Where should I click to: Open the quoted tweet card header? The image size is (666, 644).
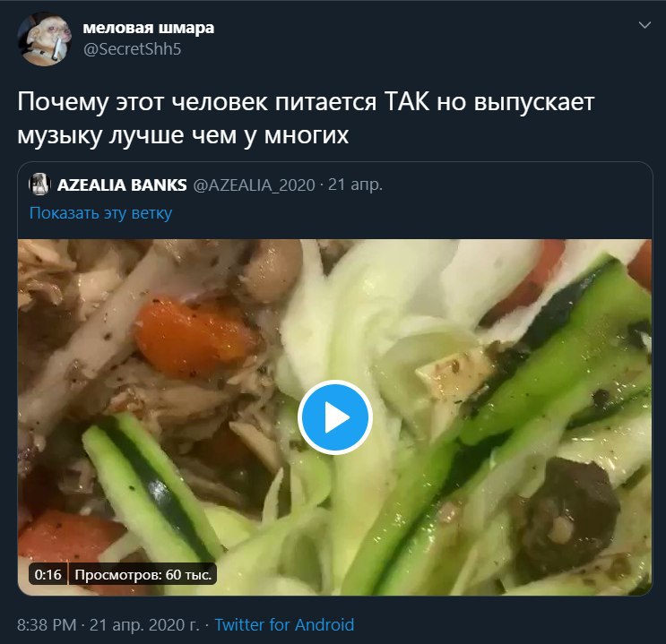(206, 185)
